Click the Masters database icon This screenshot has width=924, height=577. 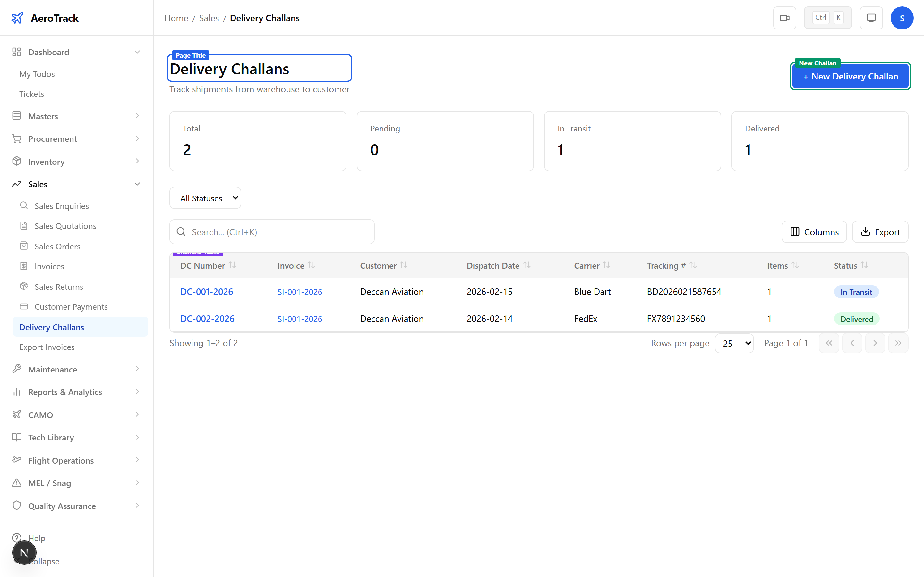(x=17, y=116)
